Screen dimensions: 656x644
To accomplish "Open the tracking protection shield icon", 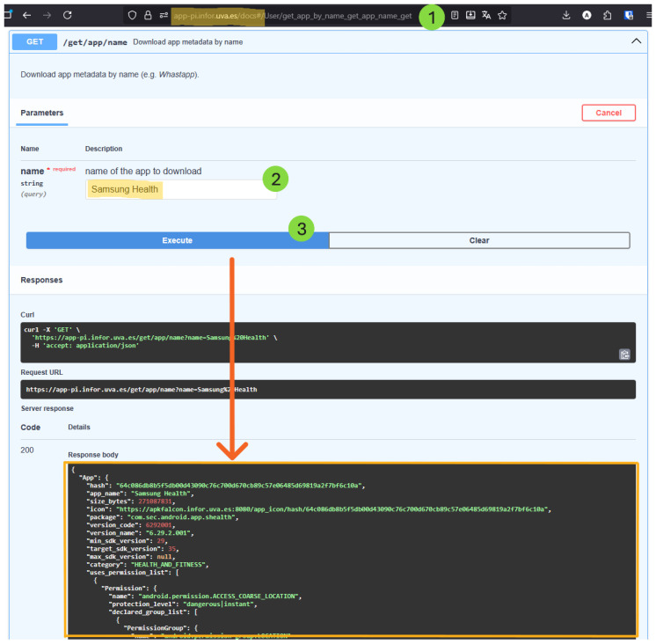I will pos(132,16).
